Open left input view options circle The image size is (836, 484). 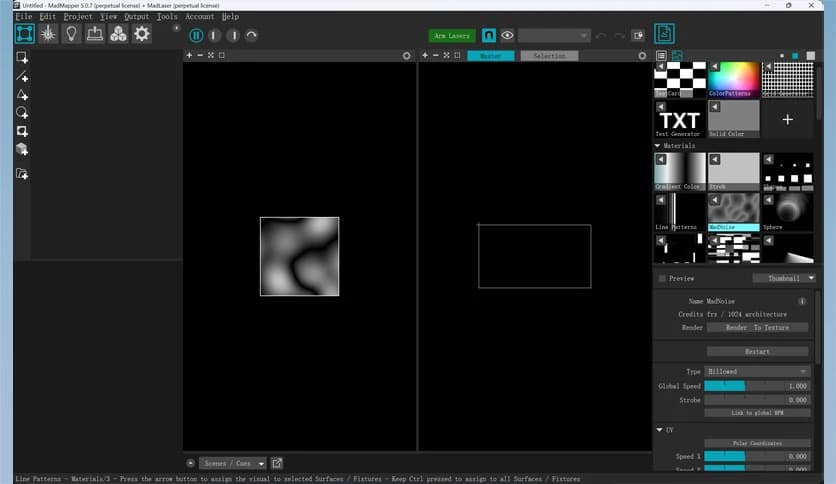point(406,55)
